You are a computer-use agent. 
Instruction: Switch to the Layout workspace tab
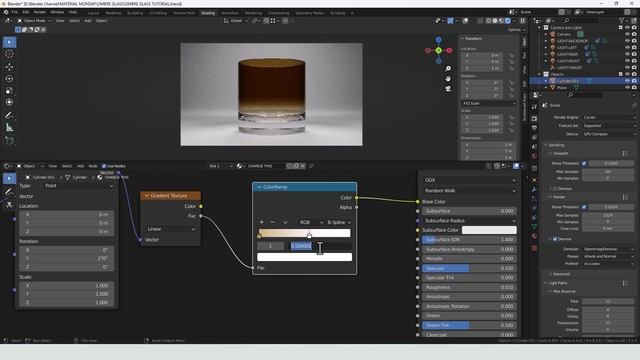click(93, 13)
